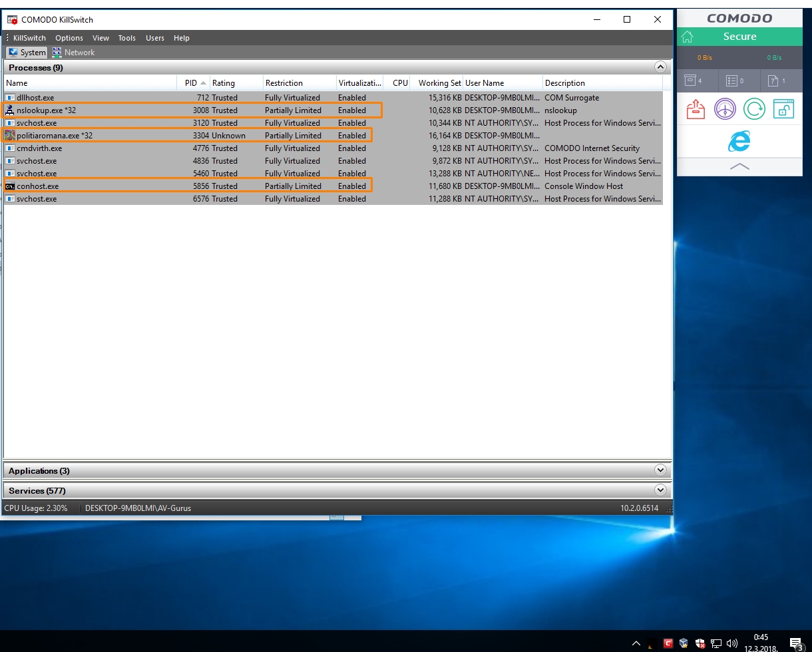
Task: Sort by Rating column header
Action: (236, 83)
